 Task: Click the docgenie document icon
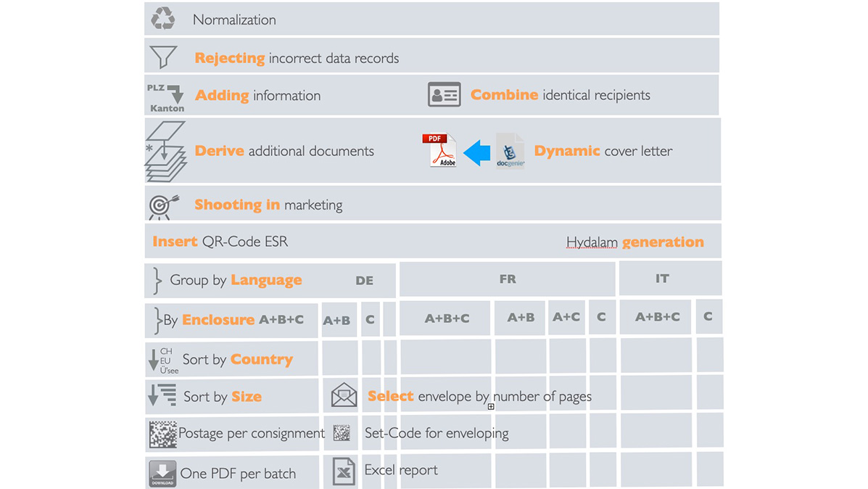(x=509, y=151)
